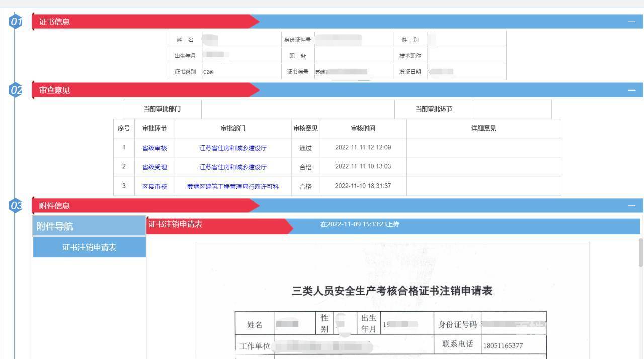Click the 发证日期 field label
The image size is (644, 359).
pyautogui.click(x=411, y=72)
